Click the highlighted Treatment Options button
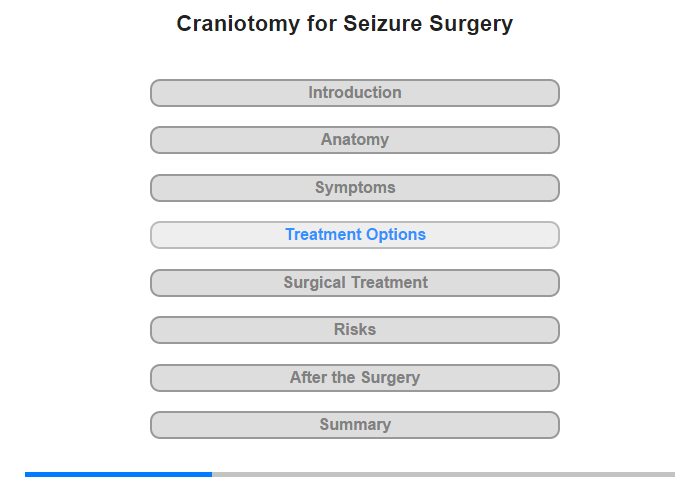 [x=354, y=235]
